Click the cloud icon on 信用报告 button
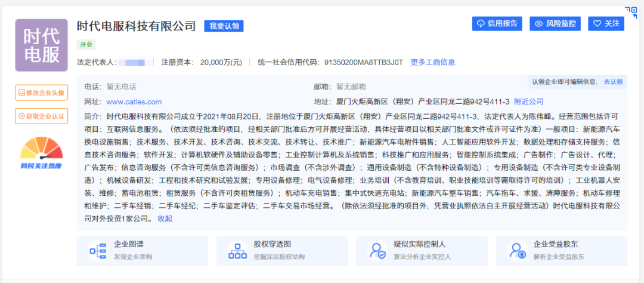 pyautogui.click(x=481, y=23)
